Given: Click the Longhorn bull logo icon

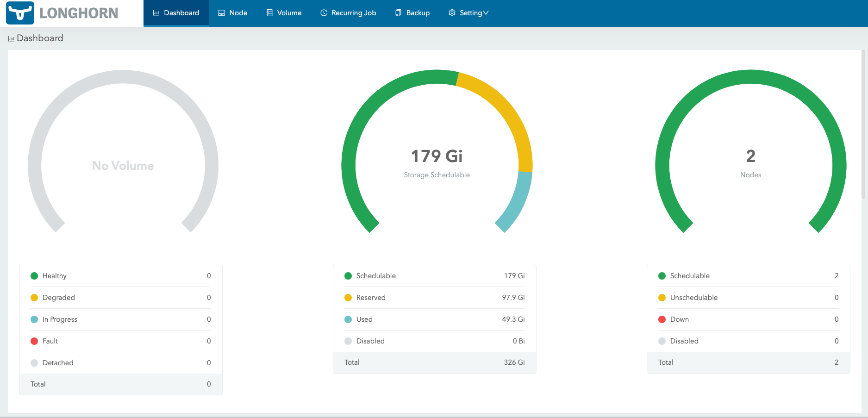Looking at the screenshot, I should [x=20, y=13].
